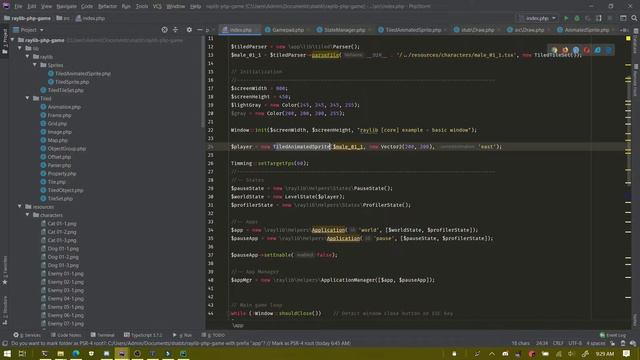
Task: Hide the Project tool window minus icon
Action: [199, 30]
